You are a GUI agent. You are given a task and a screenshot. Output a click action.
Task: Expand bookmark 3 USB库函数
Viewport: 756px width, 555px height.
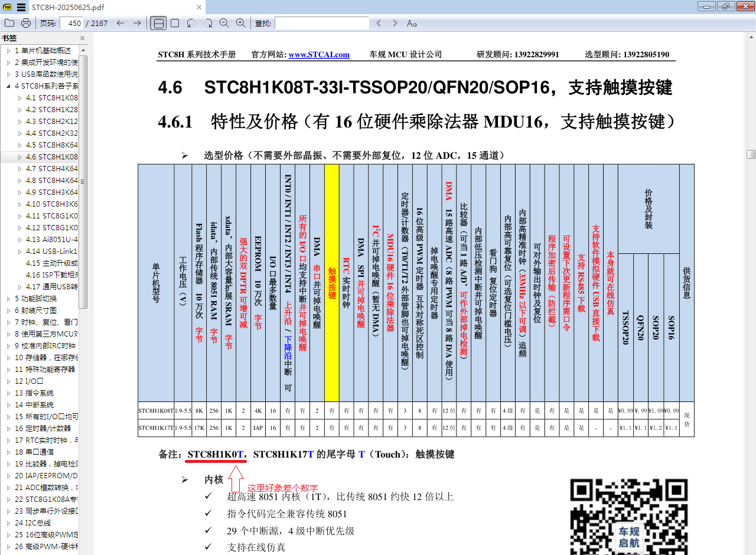(x=8, y=74)
